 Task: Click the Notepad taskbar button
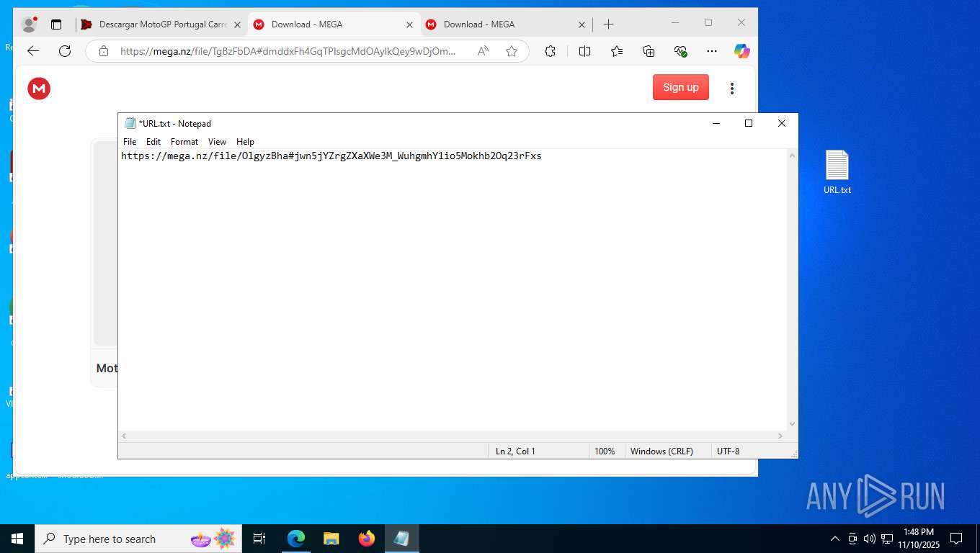pos(401,539)
